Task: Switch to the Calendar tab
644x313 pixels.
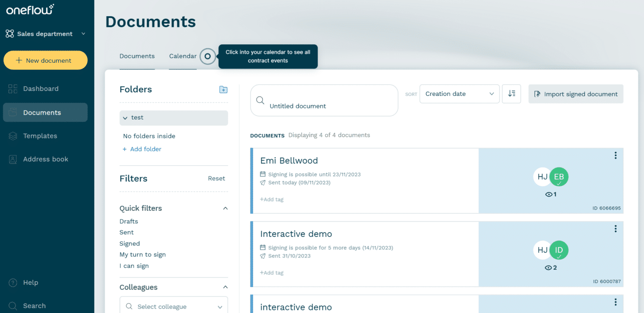Action: point(182,56)
